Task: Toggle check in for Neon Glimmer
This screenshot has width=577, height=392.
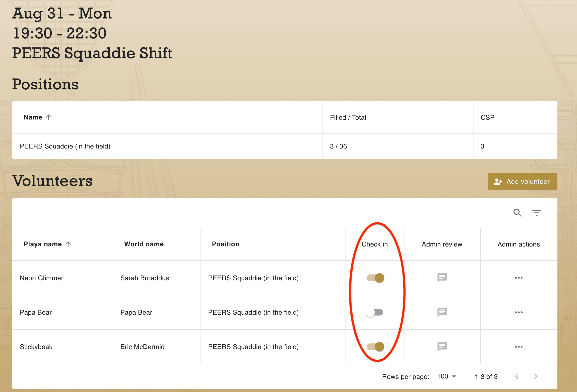Action: click(x=375, y=278)
